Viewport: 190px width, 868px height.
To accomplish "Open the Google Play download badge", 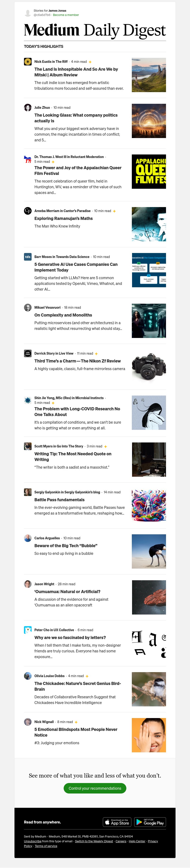I will click(150, 822).
